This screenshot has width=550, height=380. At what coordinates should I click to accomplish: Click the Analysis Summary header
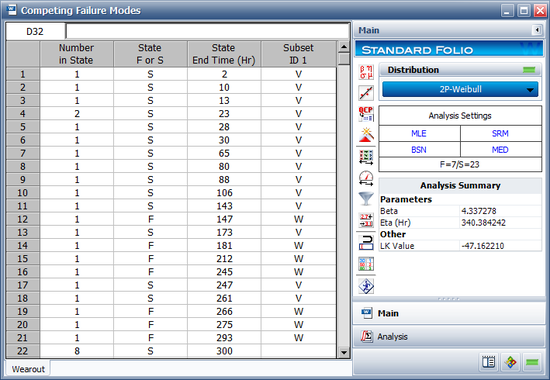(x=460, y=185)
